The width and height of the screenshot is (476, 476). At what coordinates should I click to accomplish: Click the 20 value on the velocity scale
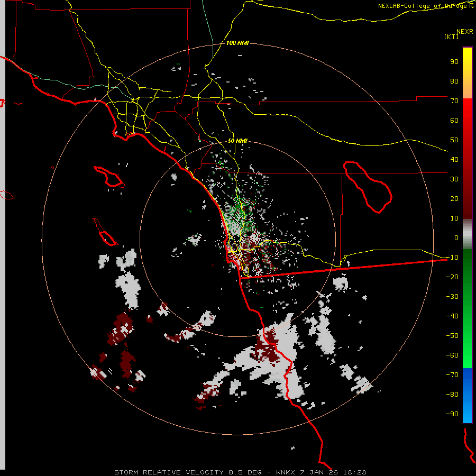pos(454,199)
